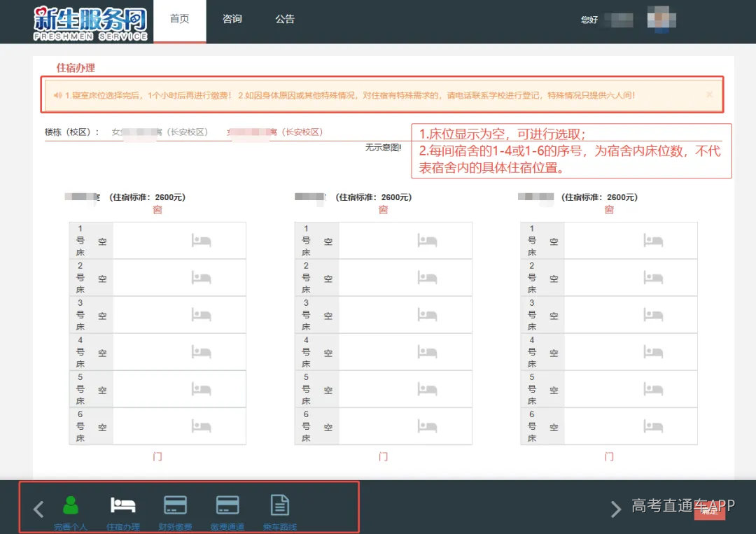This screenshot has width=756, height=534.
Task: Open the 乘车路线 document icon
Action: click(x=279, y=505)
